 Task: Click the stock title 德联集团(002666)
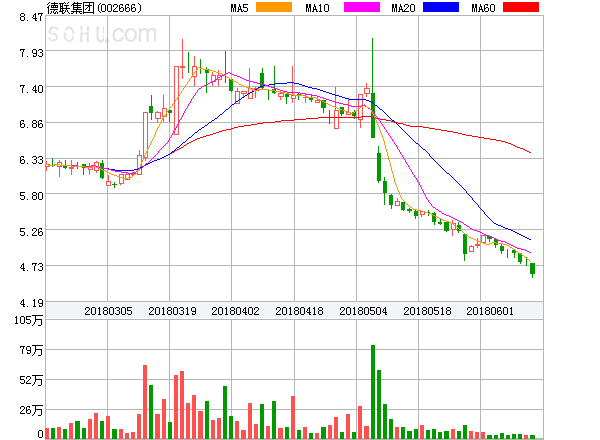[94, 8]
